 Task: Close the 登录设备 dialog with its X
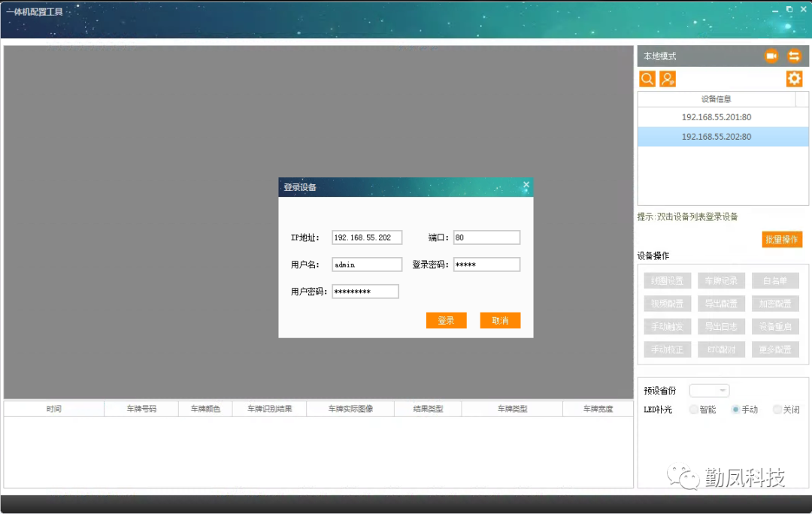click(526, 184)
